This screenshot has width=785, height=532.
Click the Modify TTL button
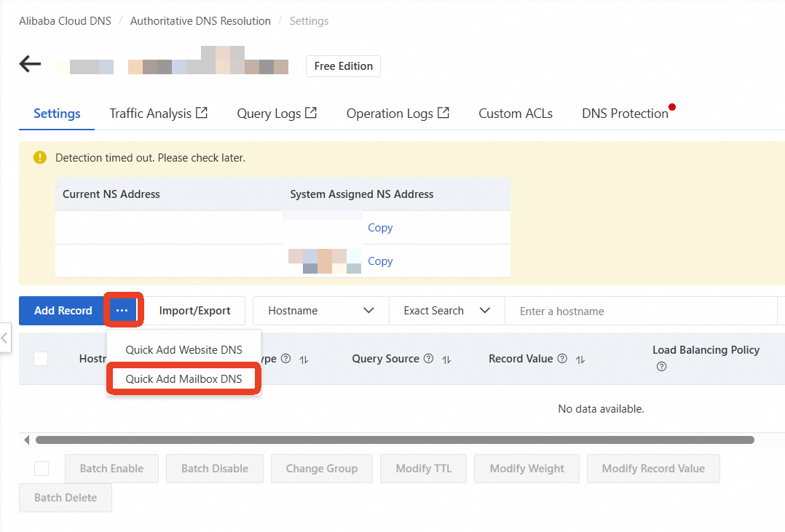(424, 469)
